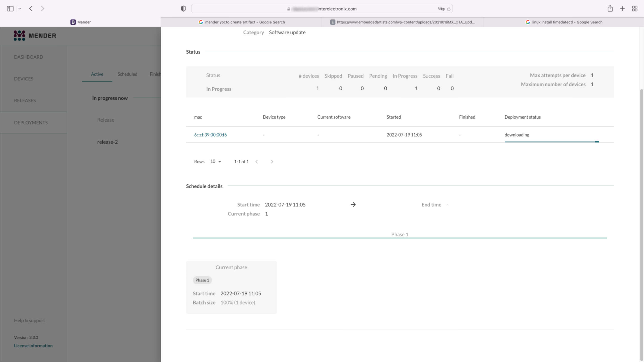
Task: Select the Scheduled deployments tab
Action: 127,74
